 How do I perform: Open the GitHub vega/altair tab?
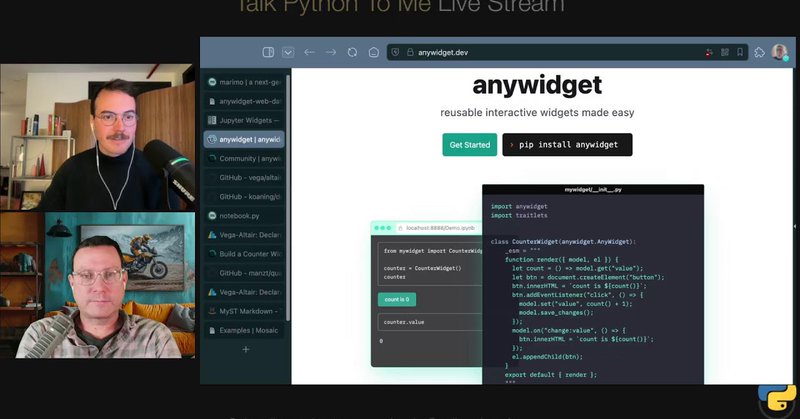click(x=244, y=178)
